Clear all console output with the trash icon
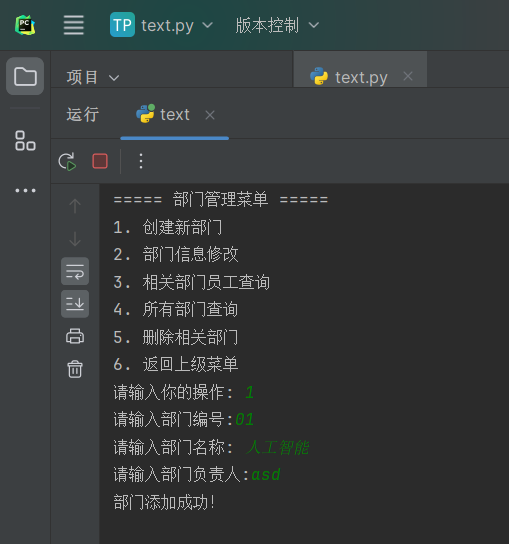The height and width of the screenshot is (544, 509). (x=75, y=369)
